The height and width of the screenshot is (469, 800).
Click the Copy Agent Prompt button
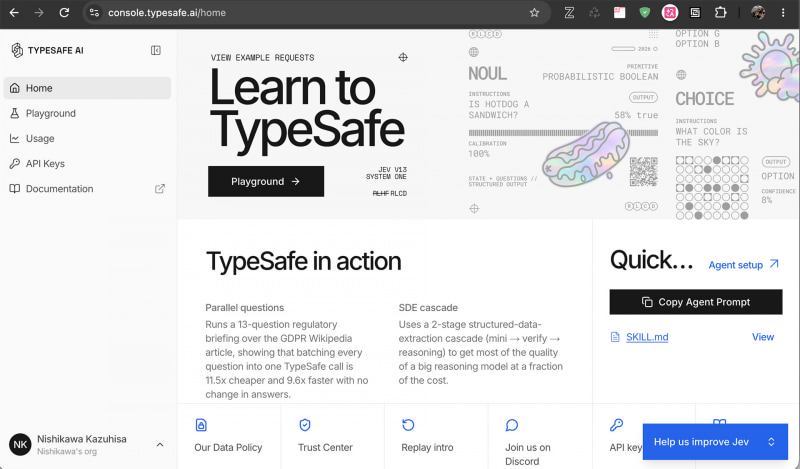click(x=695, y=302)
